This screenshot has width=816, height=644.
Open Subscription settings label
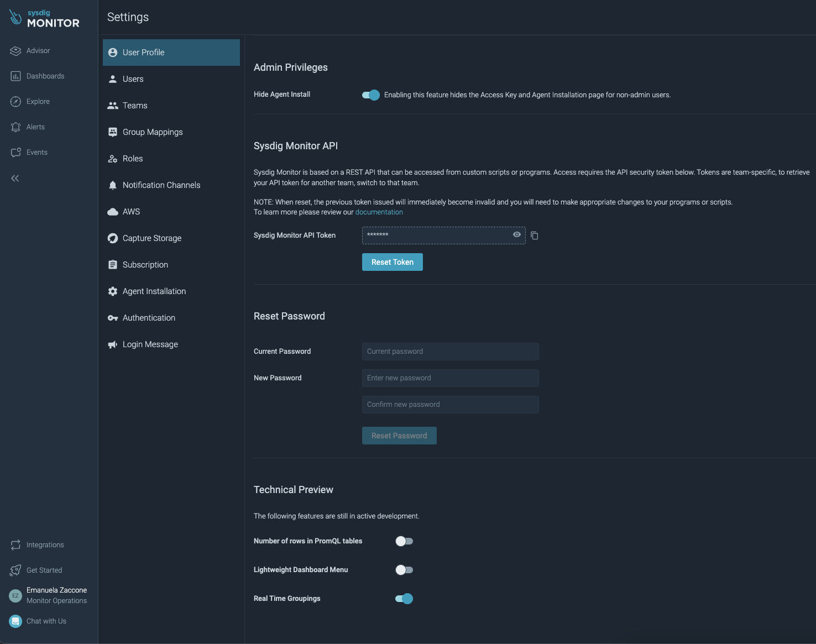click(145, 265)
